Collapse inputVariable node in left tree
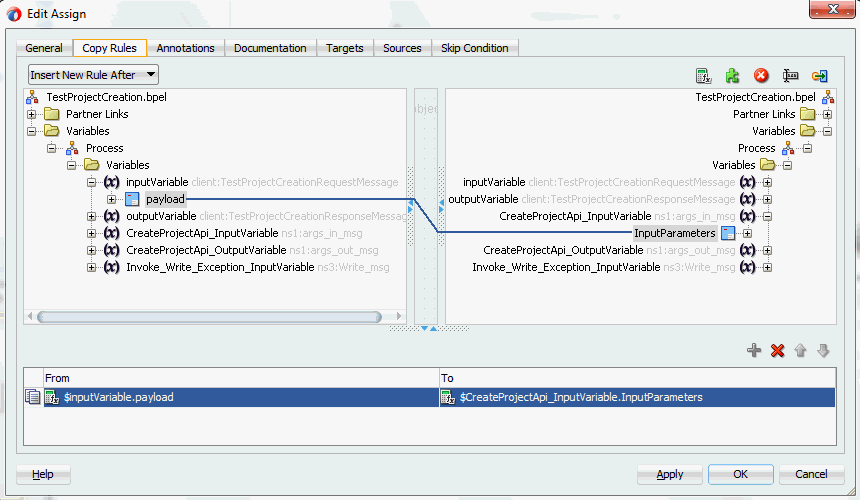 [92, 183]
